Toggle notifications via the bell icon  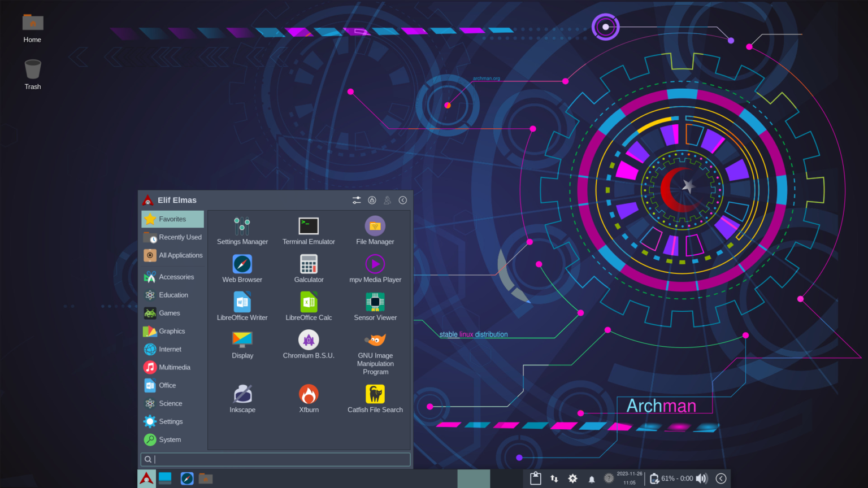(x=591, y=478)
